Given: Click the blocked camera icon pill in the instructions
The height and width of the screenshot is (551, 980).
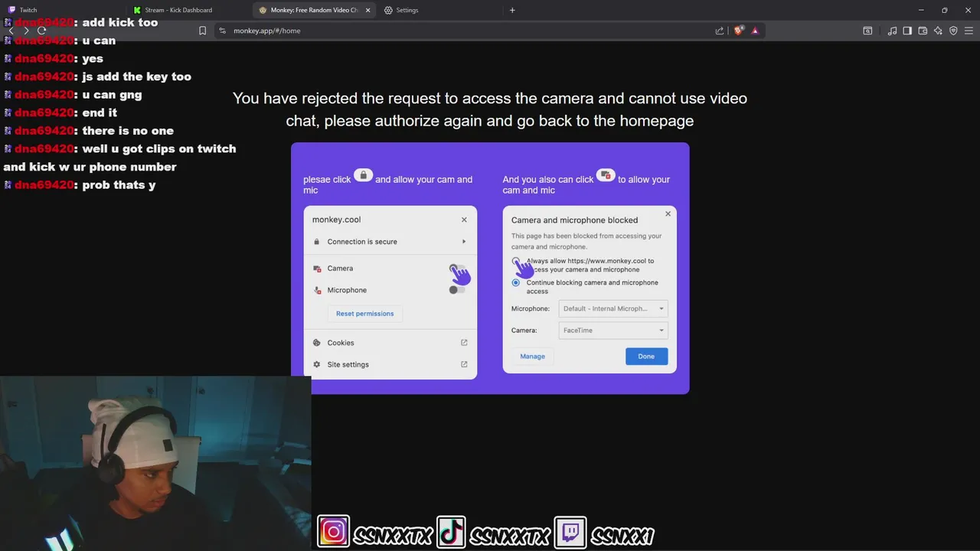Looking at the screenshot, I should [x=606, y=175].
